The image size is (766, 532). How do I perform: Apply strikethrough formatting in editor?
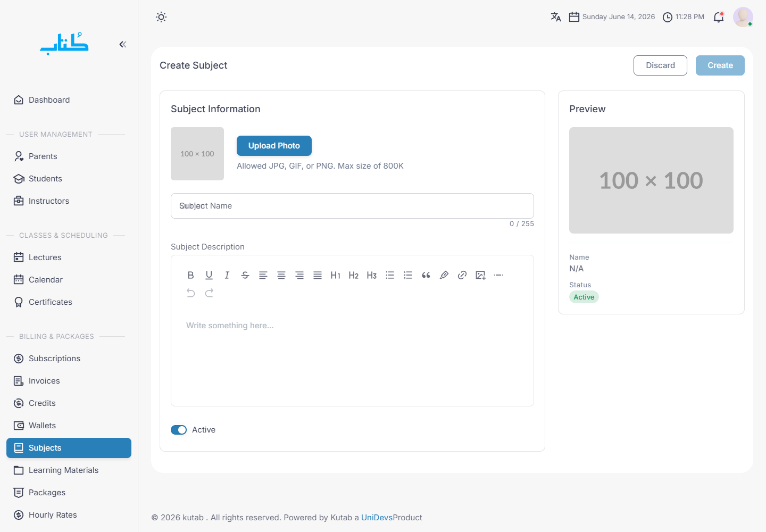pos(245,275)
